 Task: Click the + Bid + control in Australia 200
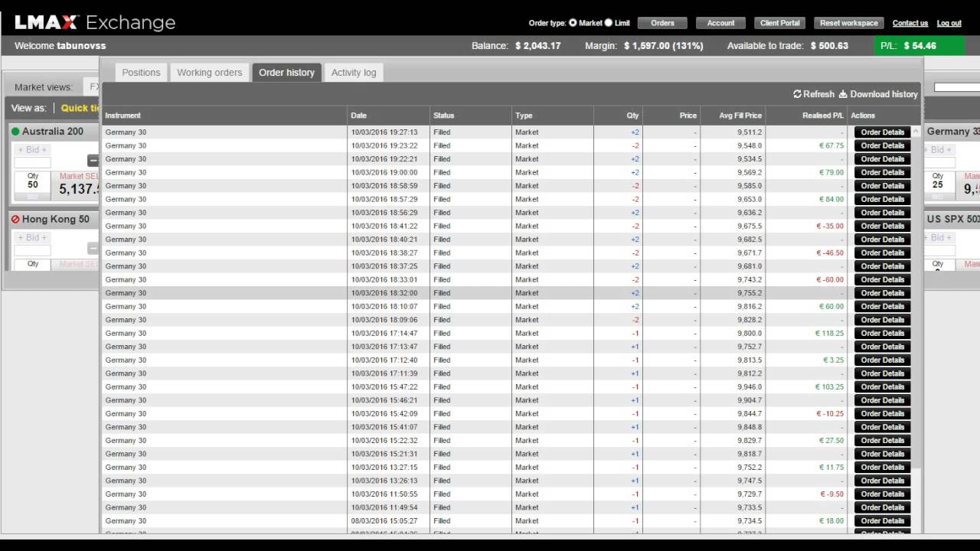tap(32, 150)
